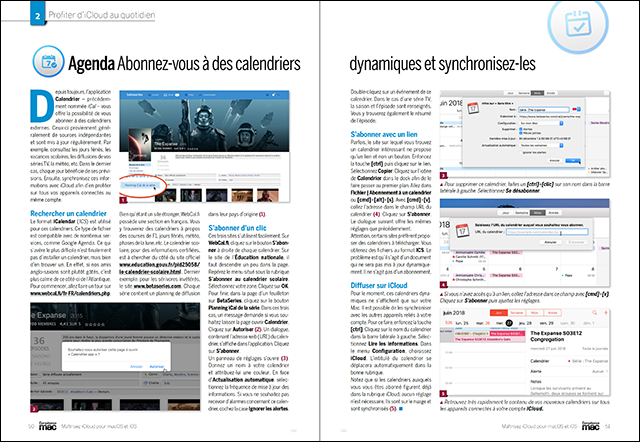
Task: Select Mois tab above the URL dialog
Action: click(537, 213)
